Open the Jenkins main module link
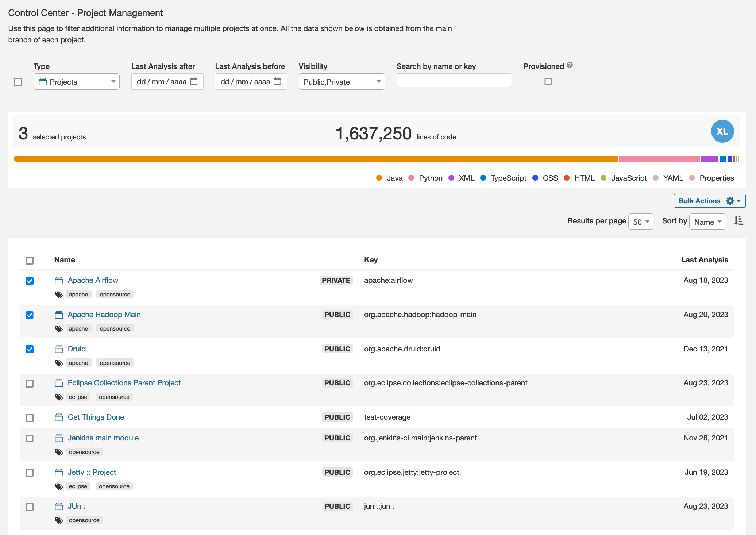 pos(103,438)
